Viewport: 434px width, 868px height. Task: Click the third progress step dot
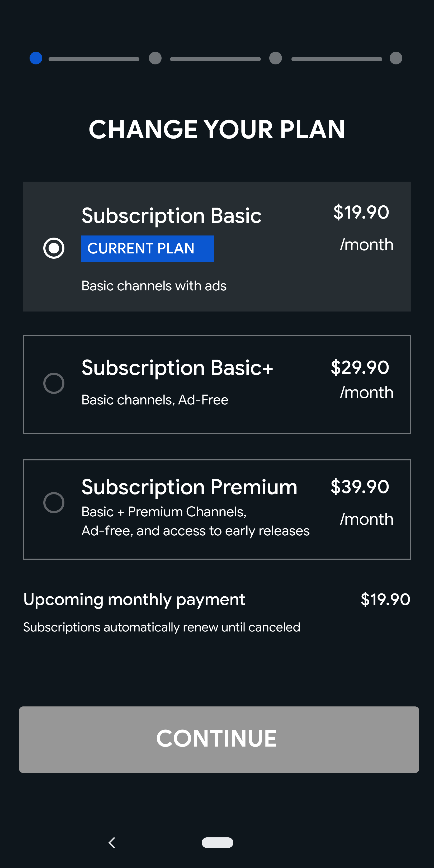(x=276, y=58)
